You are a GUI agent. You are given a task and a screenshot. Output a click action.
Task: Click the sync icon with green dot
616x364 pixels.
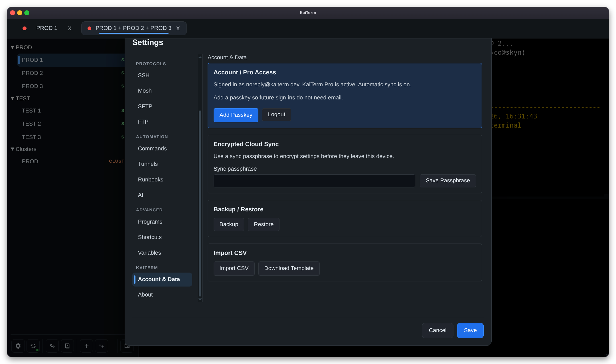coord(33,346)
